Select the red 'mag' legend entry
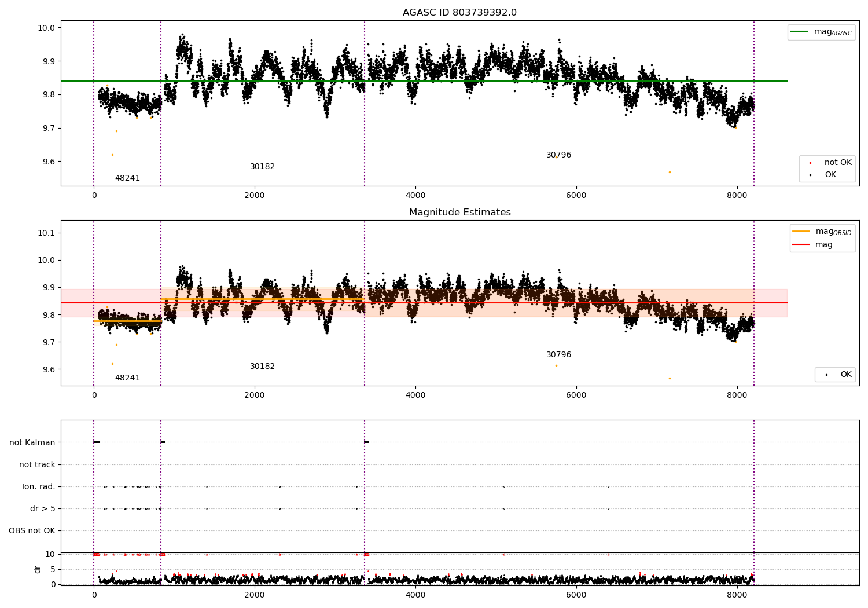868x608 pixels. 812,245
